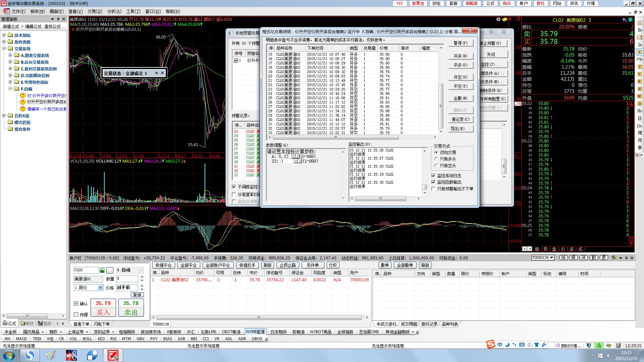Screen dimensions: 644x362
Task: Open the 分析(A) menu
Action: [x=114, y=11]
